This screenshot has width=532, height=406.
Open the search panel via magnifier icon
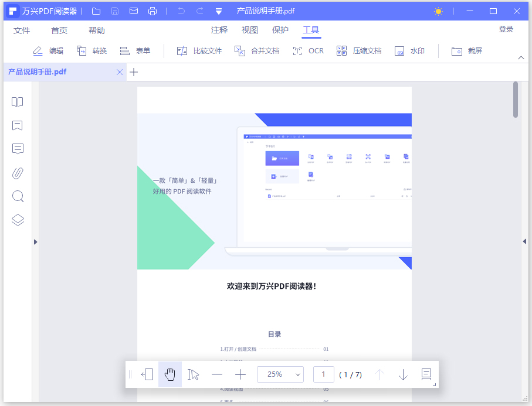tap(17, 196)
